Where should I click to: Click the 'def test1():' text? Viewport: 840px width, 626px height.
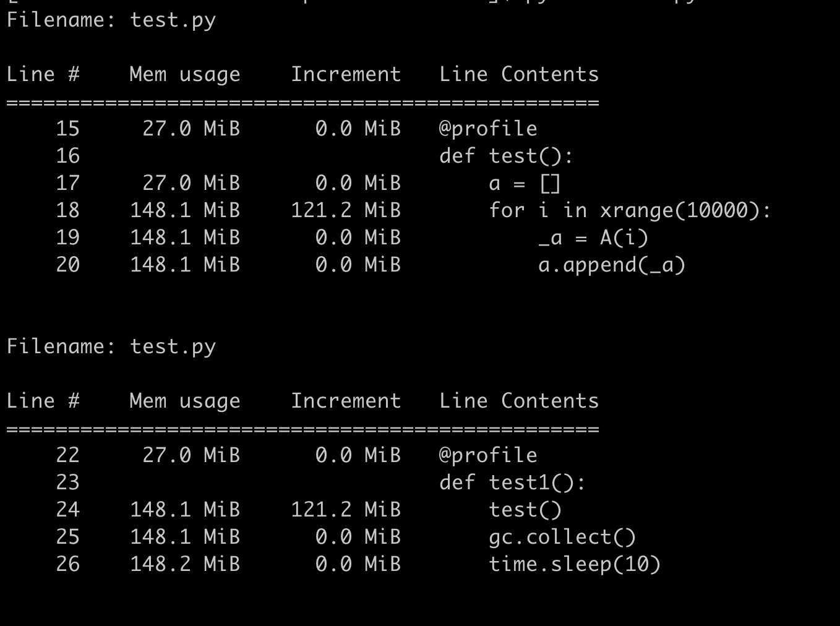pos(512,482)
